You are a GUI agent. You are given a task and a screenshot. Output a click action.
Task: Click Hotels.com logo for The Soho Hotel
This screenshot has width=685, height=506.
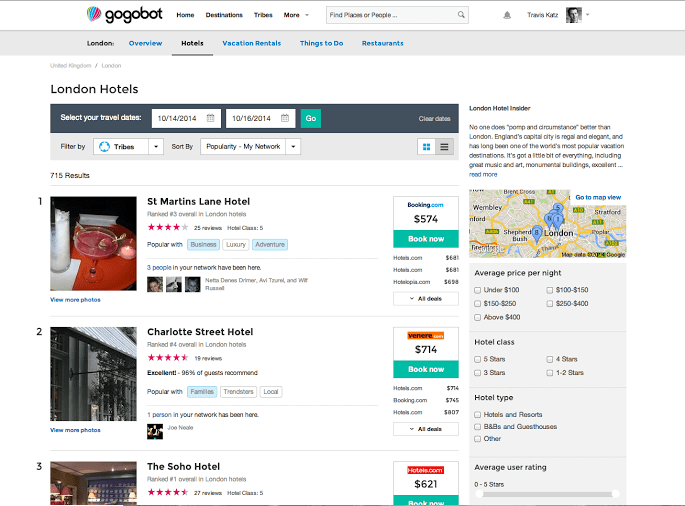click(426, 470)
